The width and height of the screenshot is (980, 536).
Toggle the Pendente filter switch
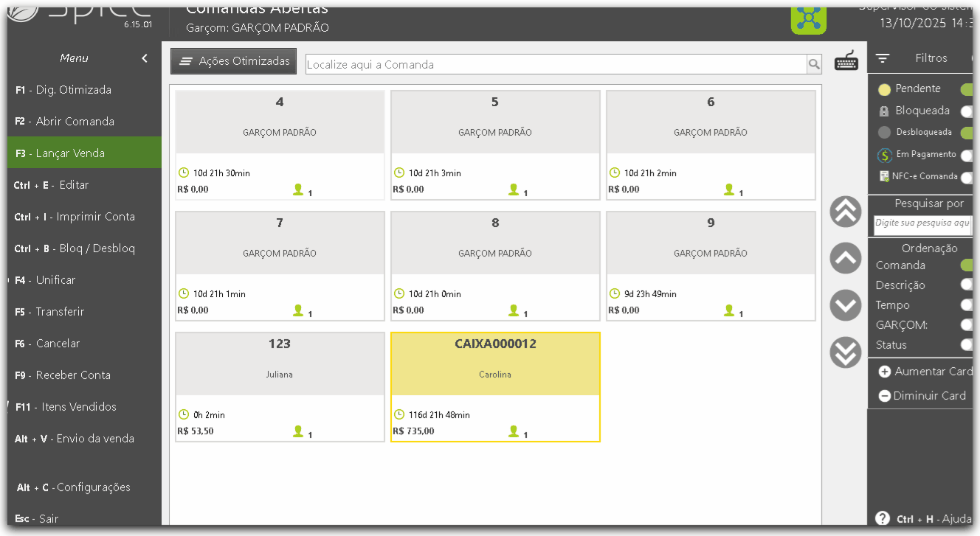[x=966, y=90]
